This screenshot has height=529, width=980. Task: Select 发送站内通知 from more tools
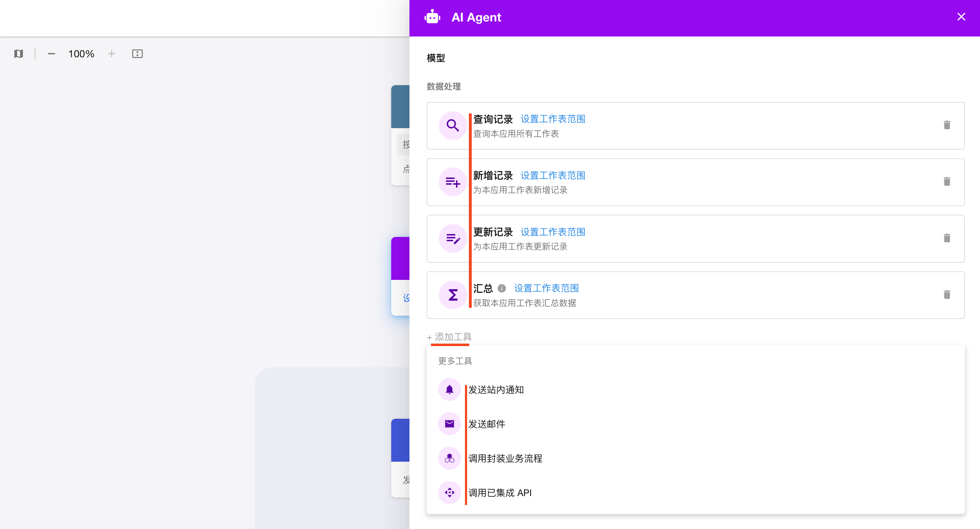(x=496, y=390)
